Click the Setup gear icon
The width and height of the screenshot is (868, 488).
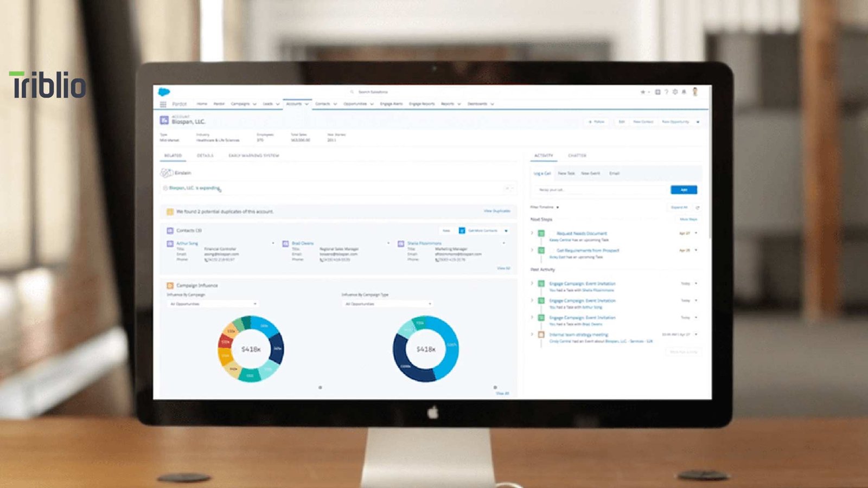coord(674,93)
